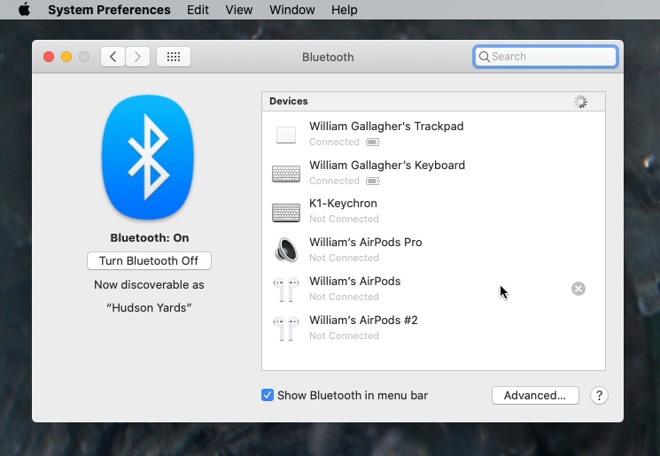The image size is (660, 456).
Task: Click the large Bluetooth logo icon
Action: [x=148, y=157]
